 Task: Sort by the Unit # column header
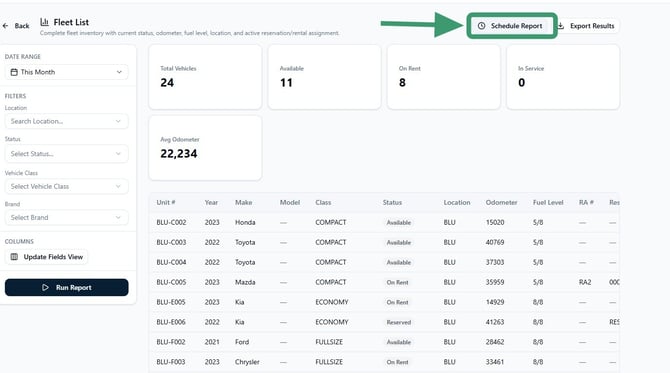[x=166, y=203]
